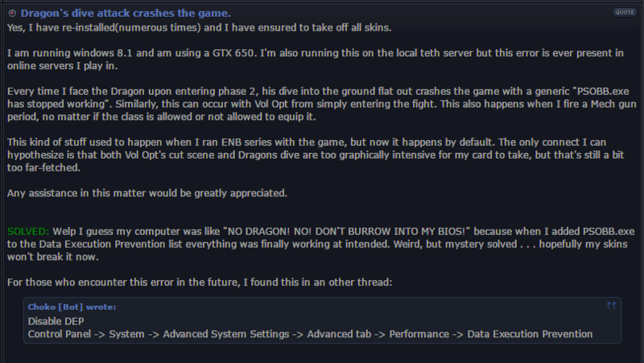Click "too far-fetched." text line
Screen dimensions: 644x363
43,167
